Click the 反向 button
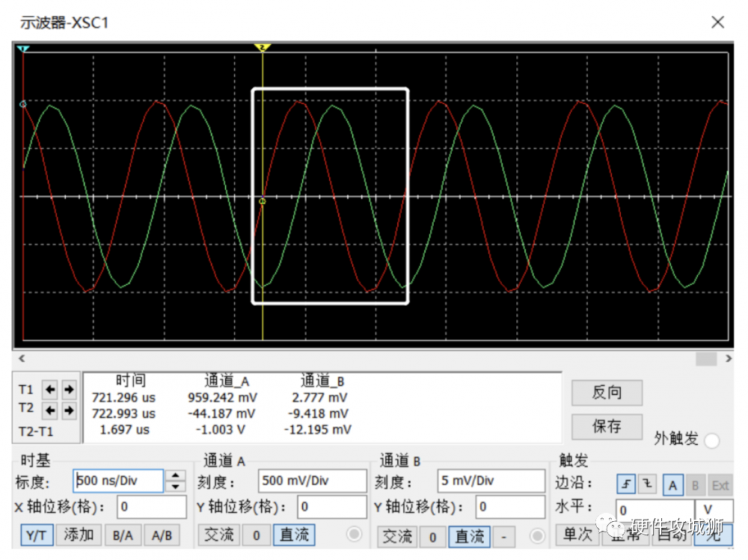The width and height of the screenshot is (748, 560). click(607, 393)
